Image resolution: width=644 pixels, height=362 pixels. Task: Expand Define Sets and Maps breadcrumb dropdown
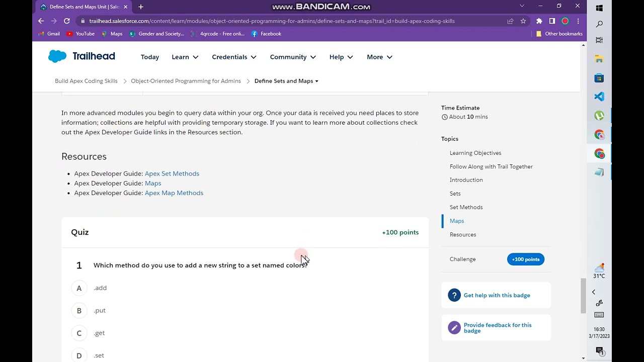click(286, 81)
